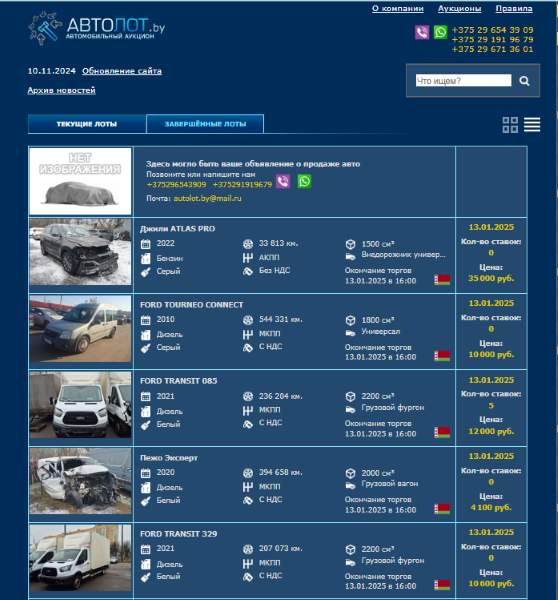Viewport: 558px width, 600px height.
Task: Open the Архив новостей link
Action: [62, 90]
